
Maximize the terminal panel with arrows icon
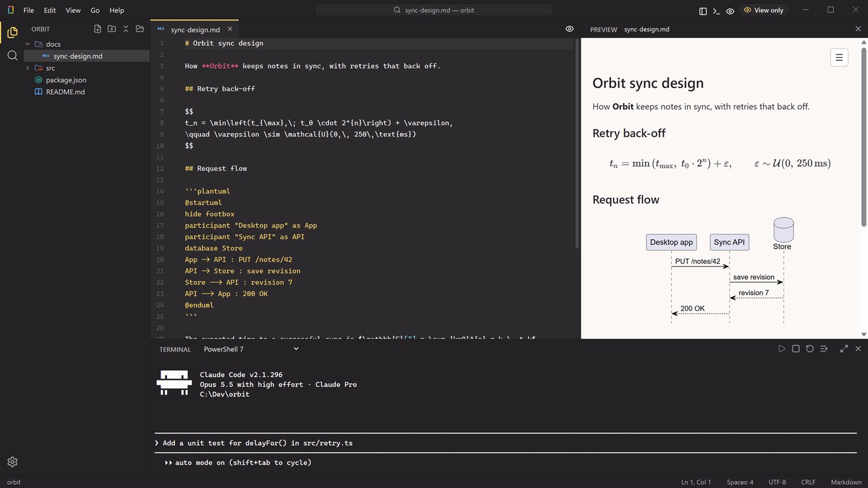pyautogui.click(x=844, y=349)
